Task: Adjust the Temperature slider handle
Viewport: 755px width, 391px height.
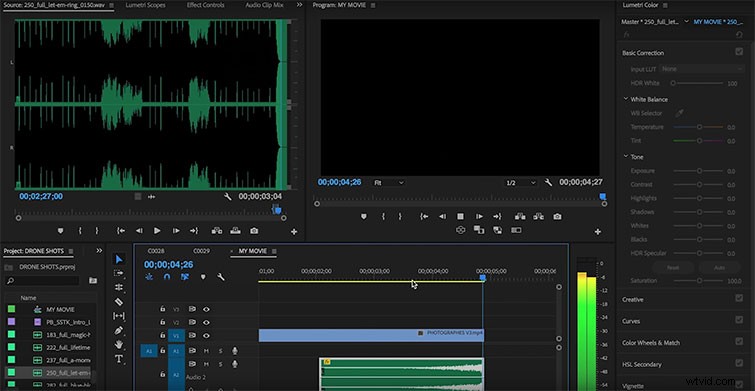Action: click(x=699, y=127)
